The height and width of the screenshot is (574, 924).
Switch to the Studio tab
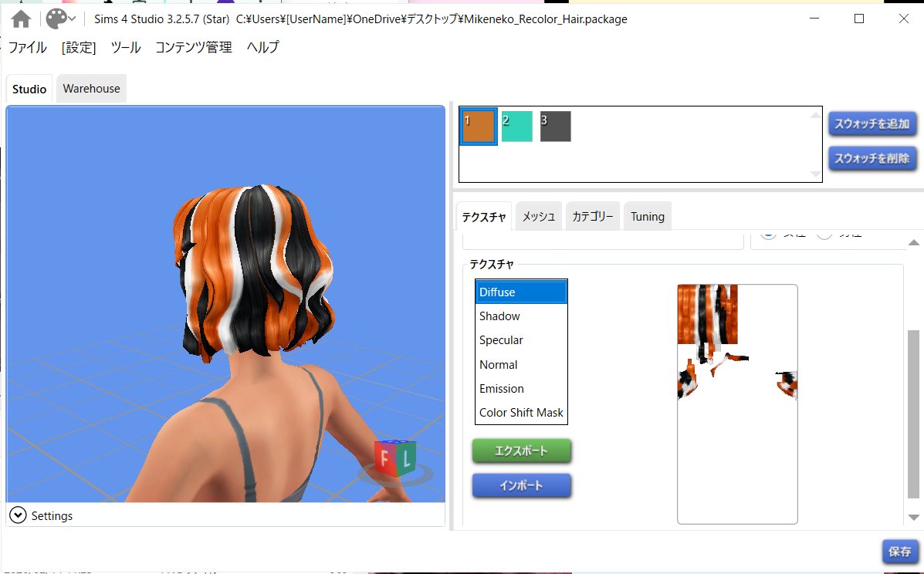coord(29,89)
